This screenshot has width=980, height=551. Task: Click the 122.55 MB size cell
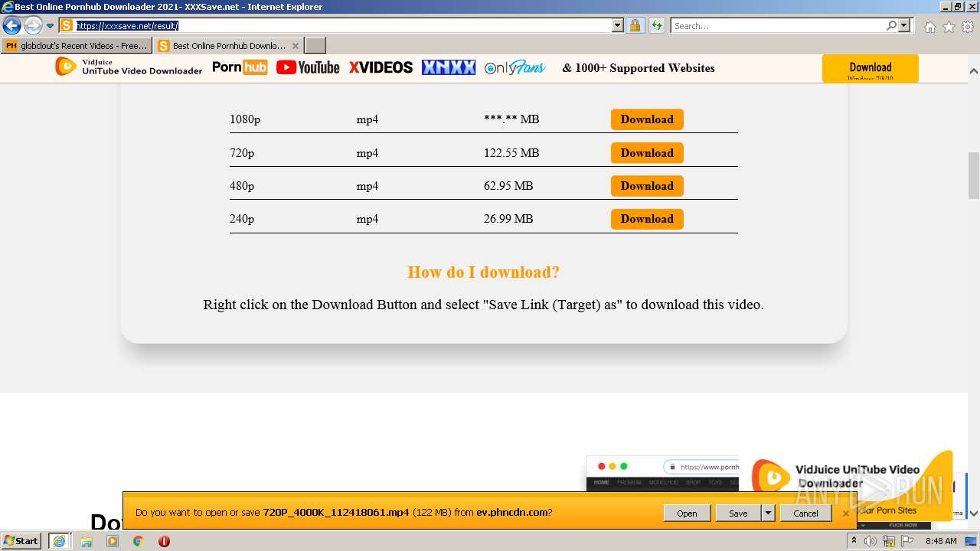coord(511,153)
